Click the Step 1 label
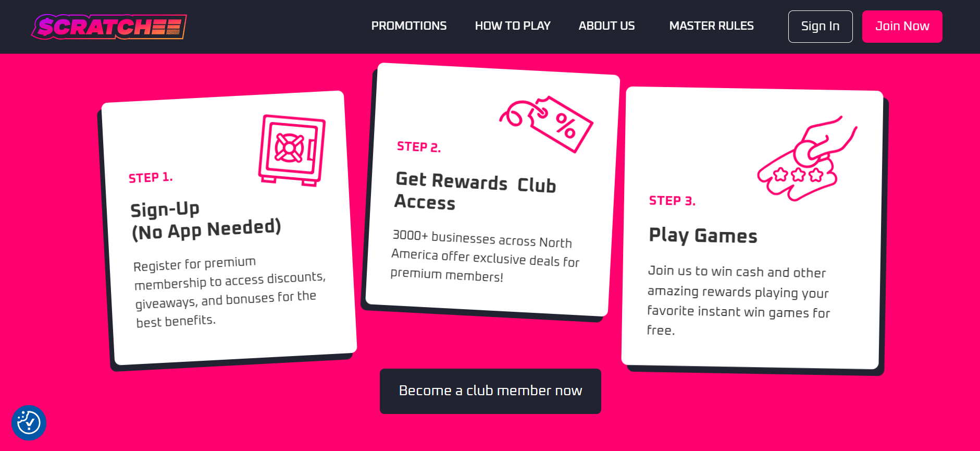The width and height of the screenshot is (980, 451). click(151, 178)
